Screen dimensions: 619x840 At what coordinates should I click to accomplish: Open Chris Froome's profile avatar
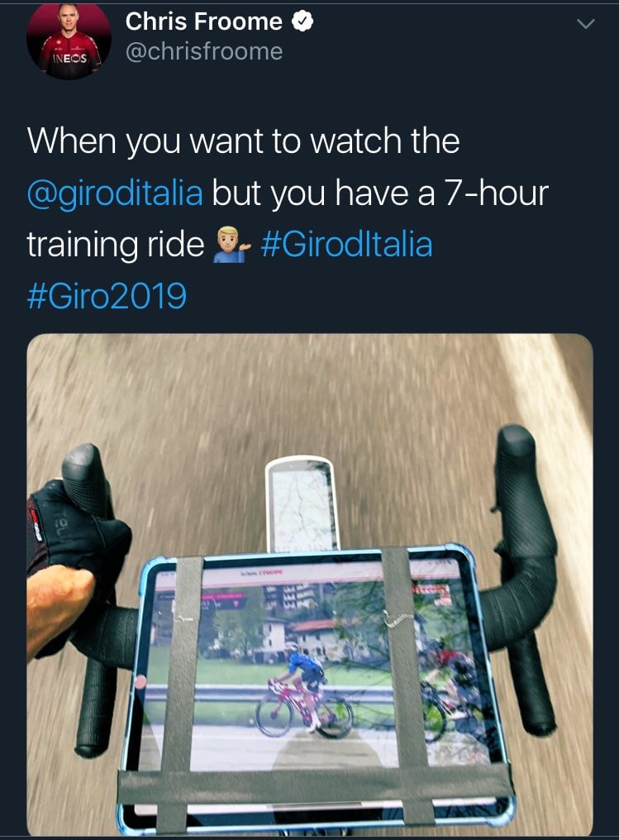(x=69, y=41)
